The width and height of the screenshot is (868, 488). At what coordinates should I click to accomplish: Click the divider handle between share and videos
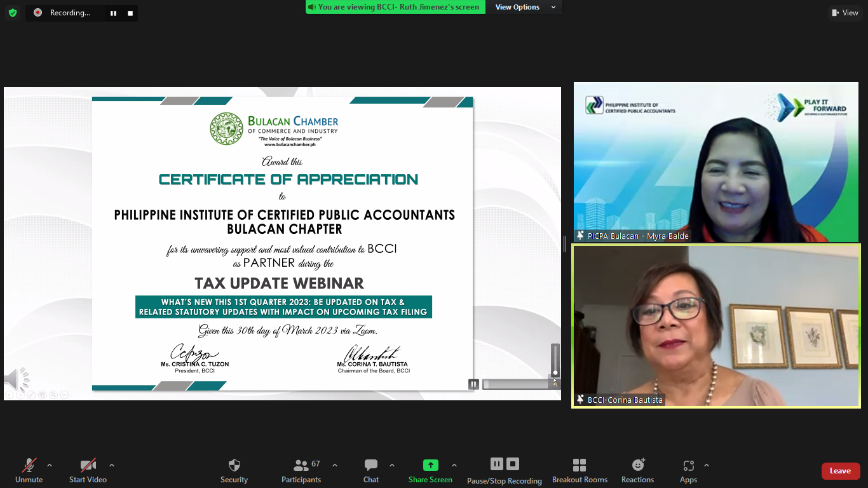(x=565, y=244)
